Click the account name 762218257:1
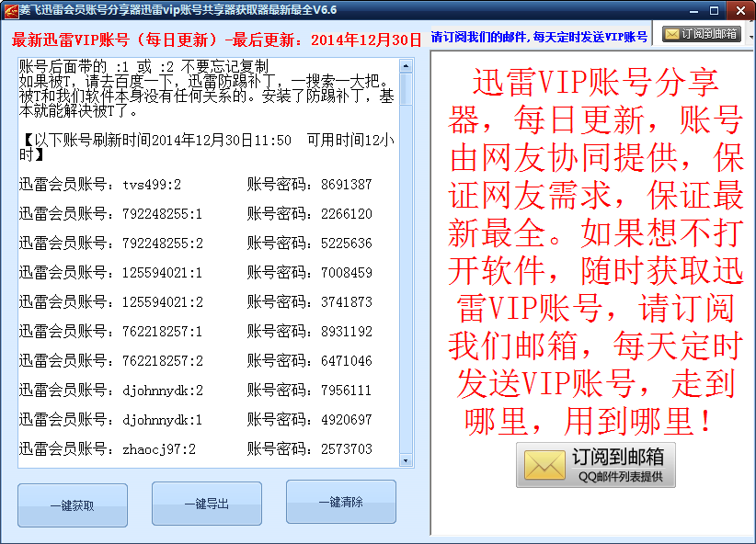Image resolution: width=756 pixels, height=544 pixels. (163, 332)
